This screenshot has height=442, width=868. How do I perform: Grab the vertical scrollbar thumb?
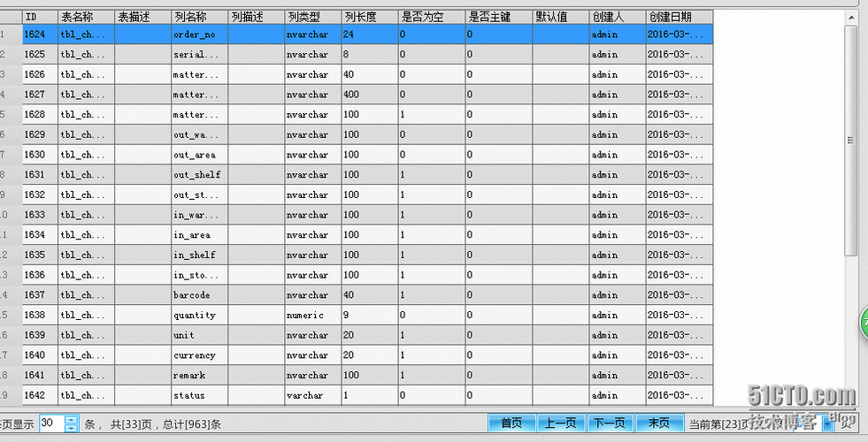click(x=851, y=141)
